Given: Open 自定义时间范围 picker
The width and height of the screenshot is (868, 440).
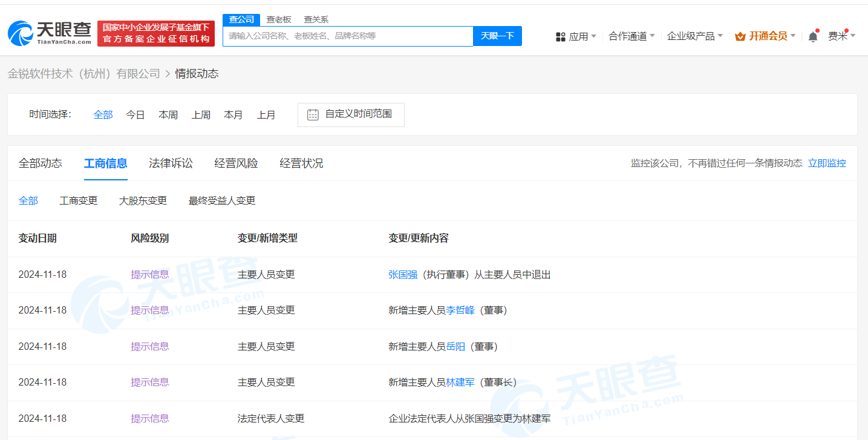Looking at the screenshot, I should point(351,114).
